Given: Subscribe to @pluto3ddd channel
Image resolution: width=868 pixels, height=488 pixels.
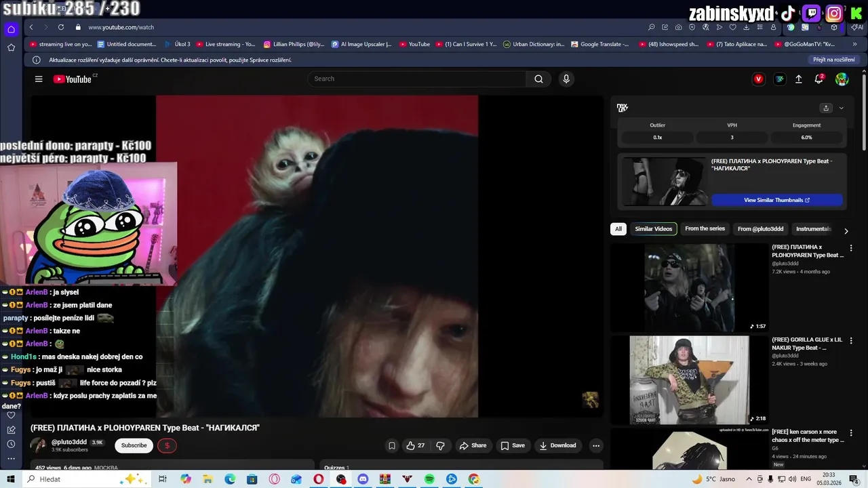Looking at the screenshot, I should point(134,445).
